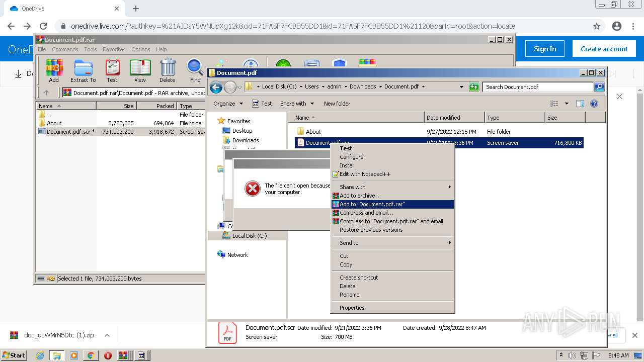Choose Rename in the context menu
Viewport: 644px width, 362px height.
[x=392, y=295]
